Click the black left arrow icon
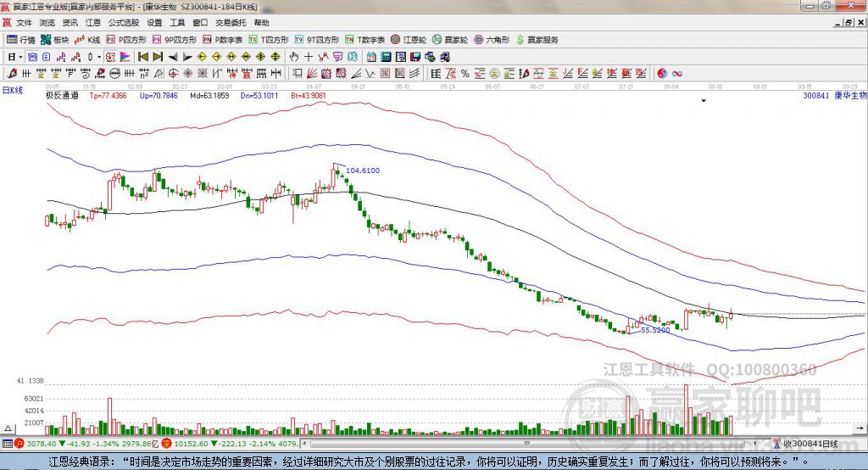Viewport: 868px width, 470px height. 173,57
